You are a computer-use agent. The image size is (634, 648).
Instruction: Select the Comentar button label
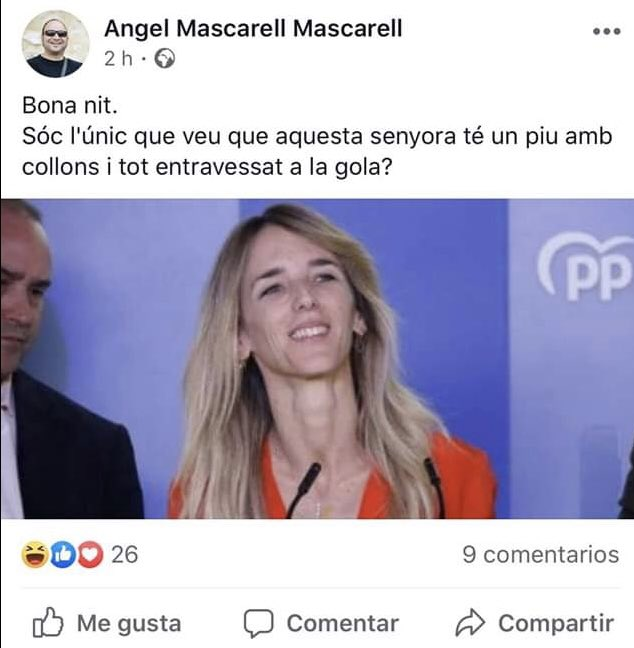coord(343,623)
